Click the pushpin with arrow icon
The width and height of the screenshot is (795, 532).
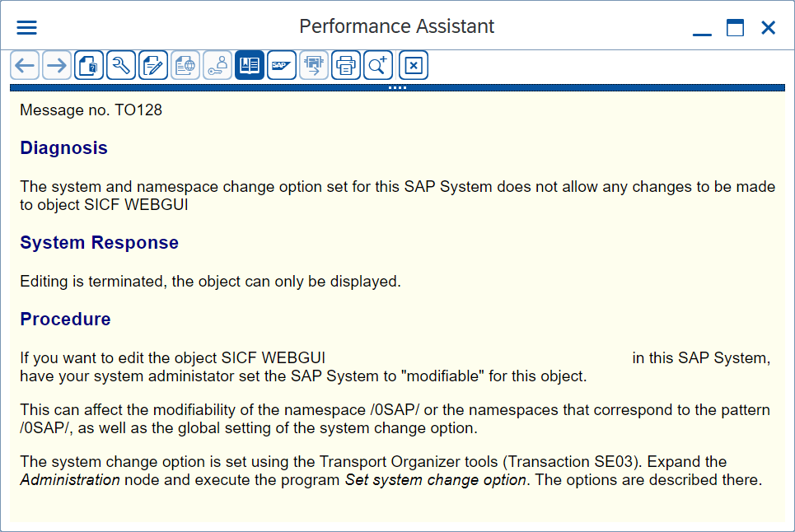tap(314, 65)
